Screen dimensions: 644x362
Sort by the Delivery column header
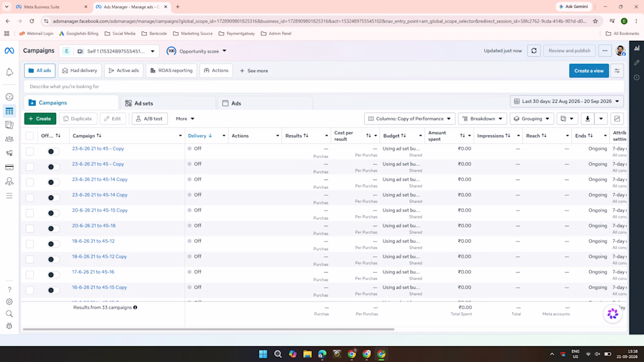pos(200,136)
